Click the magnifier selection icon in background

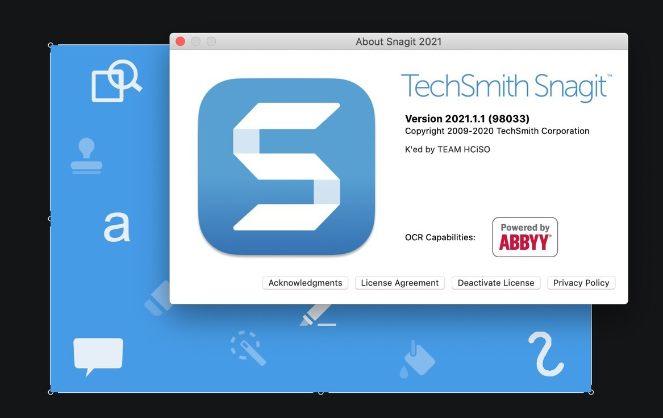(116, 81)
